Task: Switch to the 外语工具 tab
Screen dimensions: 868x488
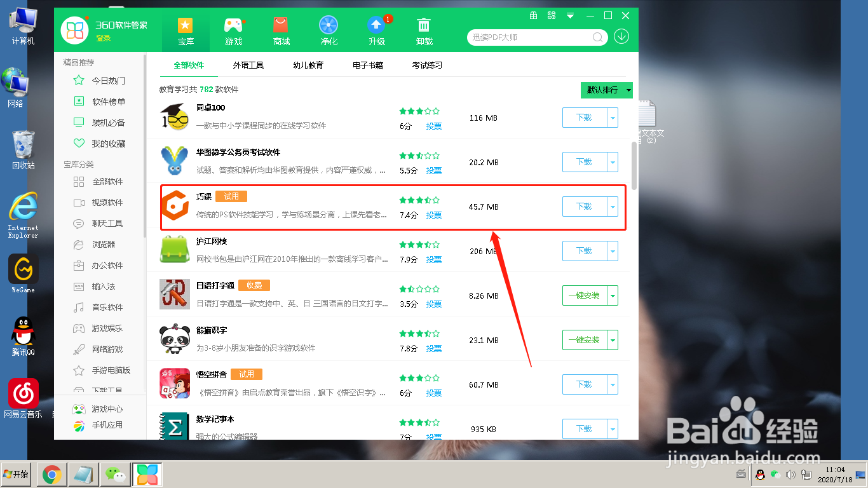Action: 248,65
